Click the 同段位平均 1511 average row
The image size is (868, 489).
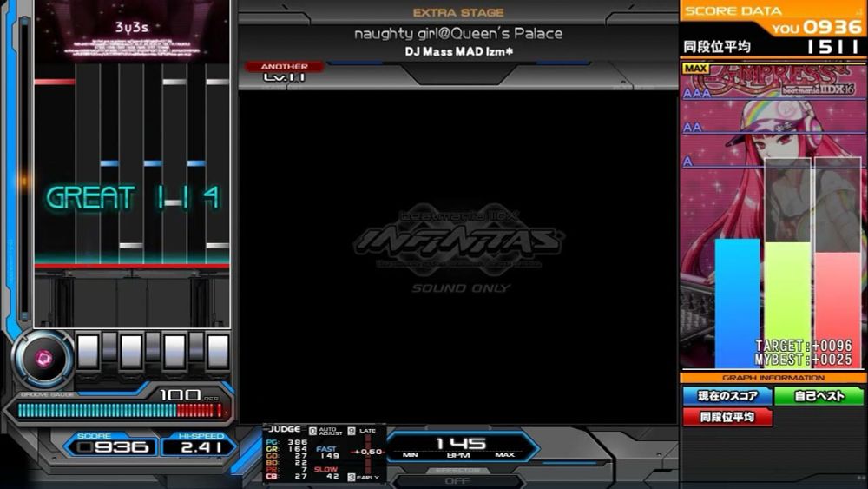pos(773,47)
